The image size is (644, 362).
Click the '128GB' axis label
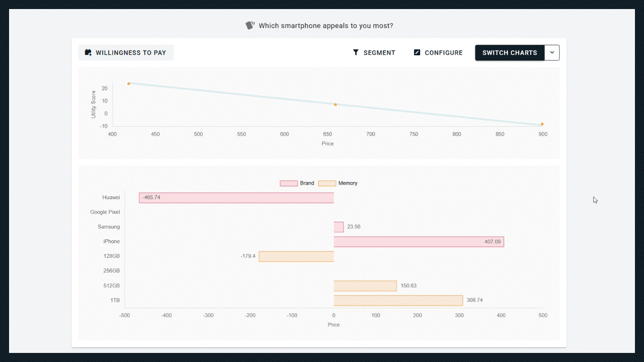tap(112, 256)
